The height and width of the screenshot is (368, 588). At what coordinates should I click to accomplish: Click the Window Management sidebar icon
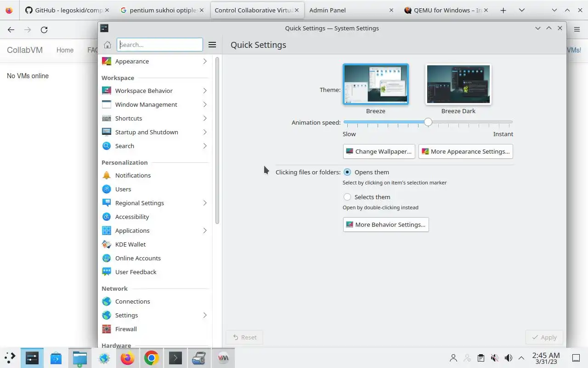[107, 104]
